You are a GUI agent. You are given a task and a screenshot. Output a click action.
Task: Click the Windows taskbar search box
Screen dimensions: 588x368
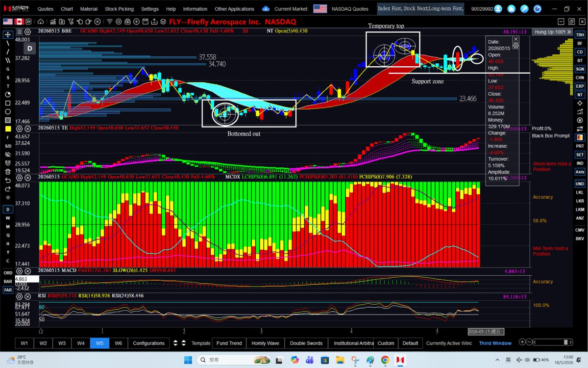click(x=234, y=360)
